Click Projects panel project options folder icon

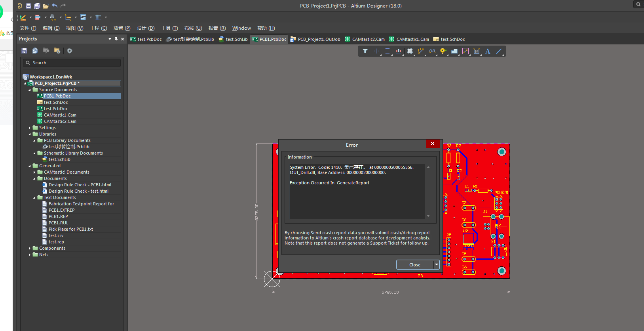click(x=57, y=51)
